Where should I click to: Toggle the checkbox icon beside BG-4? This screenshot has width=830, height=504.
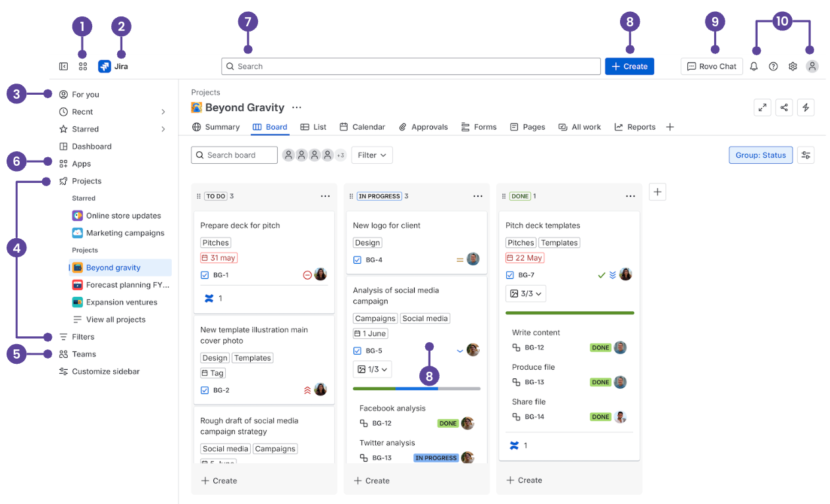(x=357, y=260)
